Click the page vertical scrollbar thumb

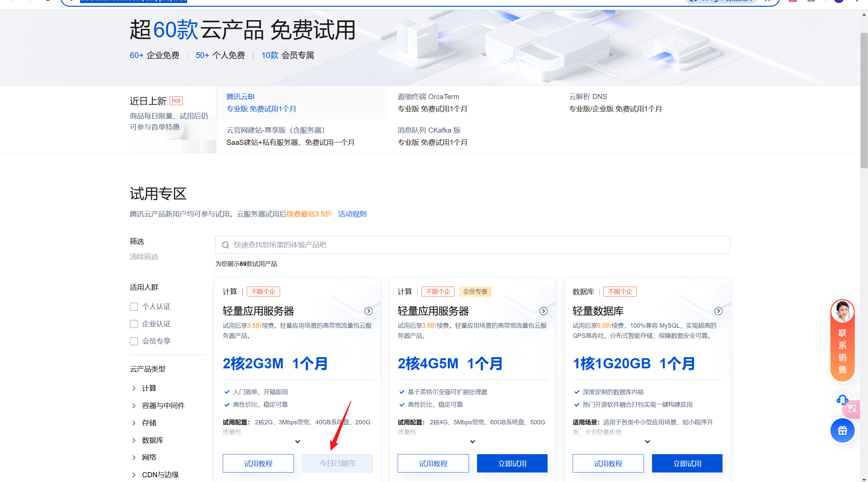point(864,100)
